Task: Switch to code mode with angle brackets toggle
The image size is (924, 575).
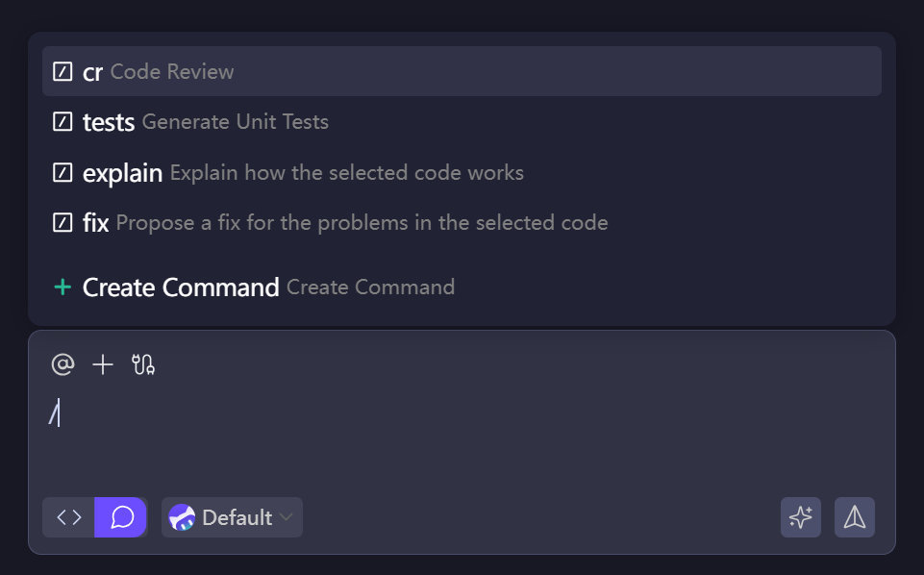Action: tap(69, 517)
